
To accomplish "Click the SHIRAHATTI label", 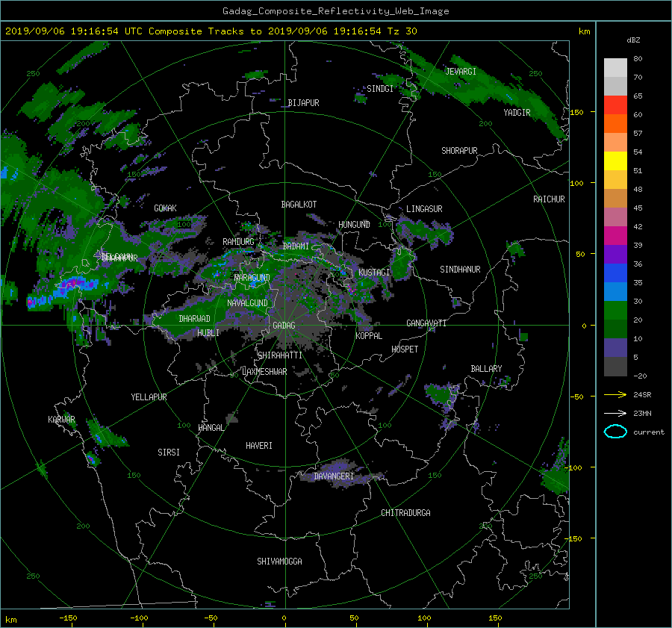I will pos(280,355).
